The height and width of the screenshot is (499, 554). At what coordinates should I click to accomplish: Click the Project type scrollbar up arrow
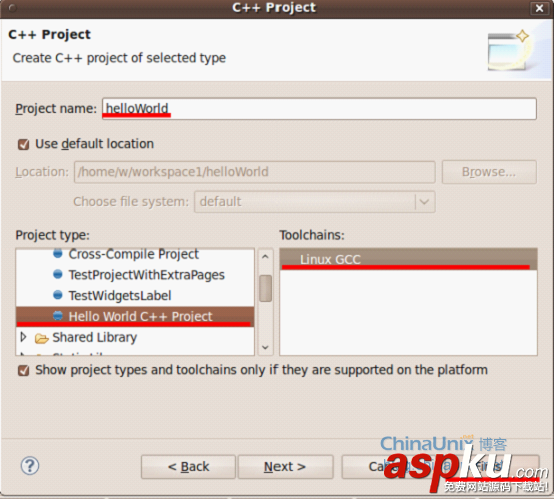tap(265, 257)
